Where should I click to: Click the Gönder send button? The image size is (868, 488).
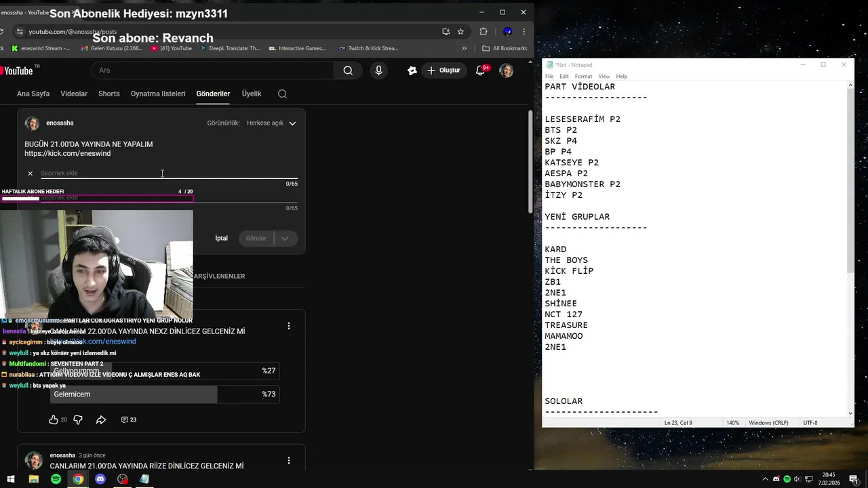click(x=256, y=239)
